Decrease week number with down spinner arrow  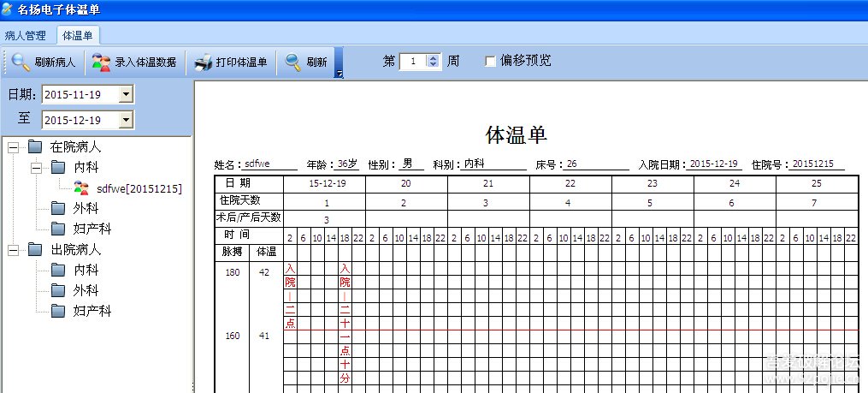click(434, 65)
